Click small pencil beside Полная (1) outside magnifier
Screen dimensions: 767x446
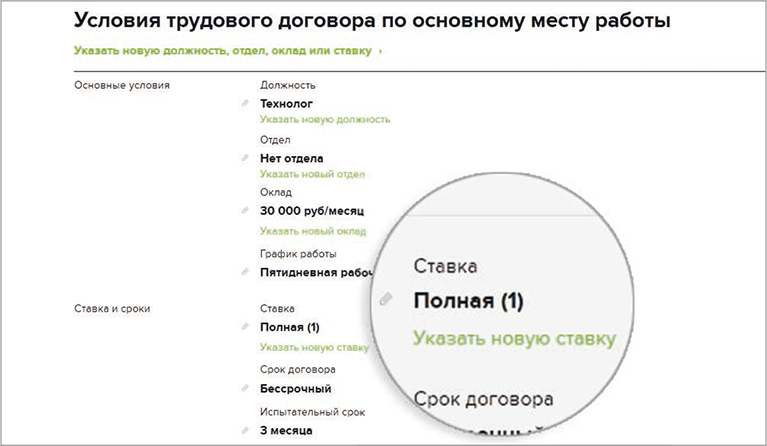243,327
